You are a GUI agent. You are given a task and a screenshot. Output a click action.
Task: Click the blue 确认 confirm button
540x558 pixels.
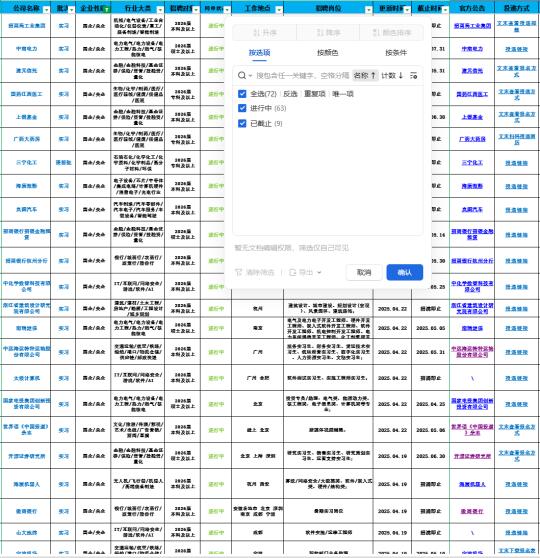click(x=405, y=273)
